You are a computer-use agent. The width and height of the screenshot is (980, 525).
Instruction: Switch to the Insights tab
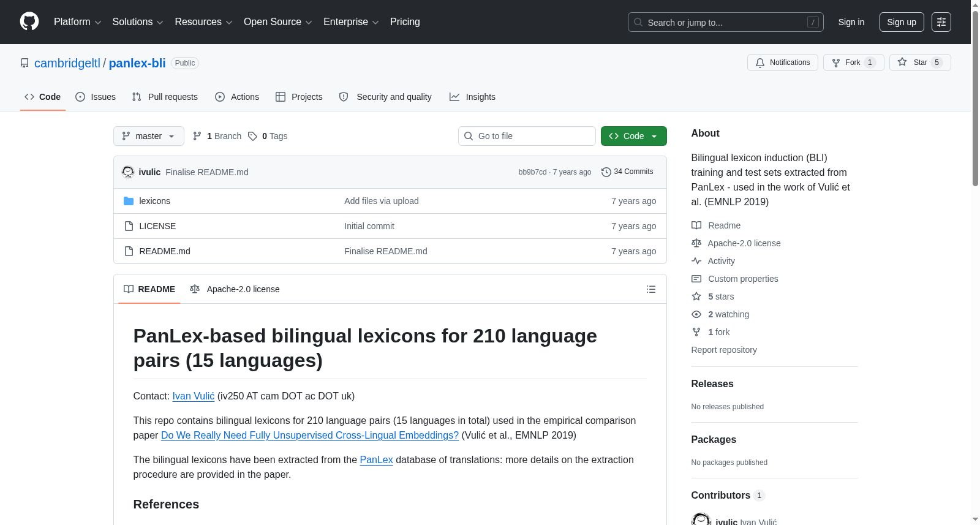click(x=472, y=97)
